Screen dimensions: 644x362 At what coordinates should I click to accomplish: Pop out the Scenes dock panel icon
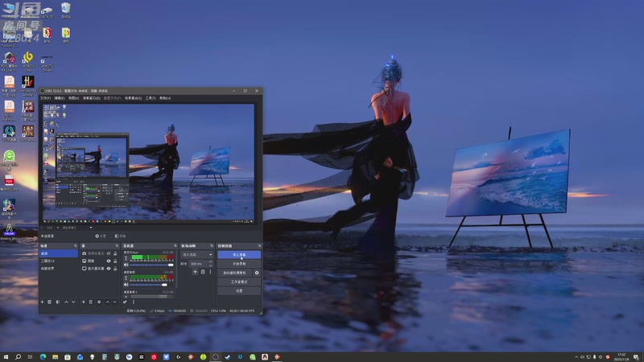coord(75,246)
